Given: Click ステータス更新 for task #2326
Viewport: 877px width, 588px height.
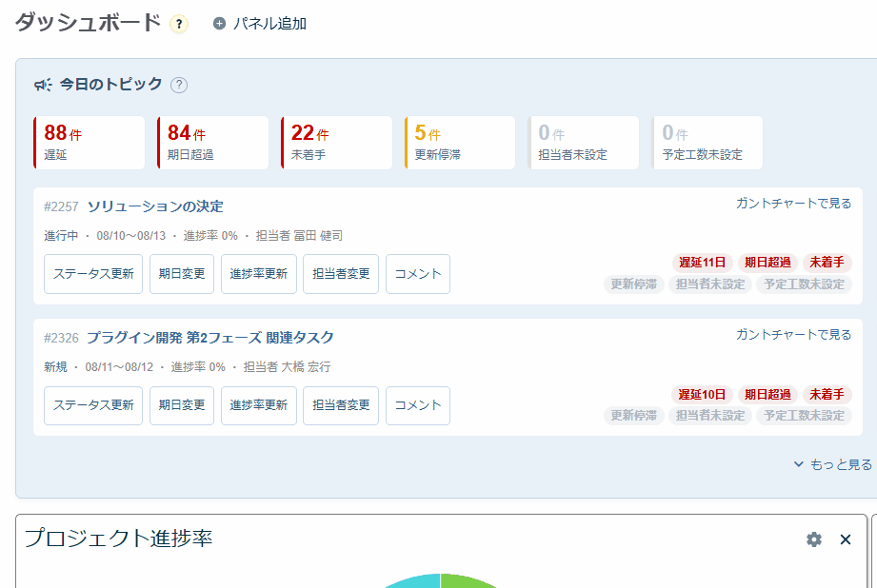Looking at the screenshot, I should click(x=93, y=405).
